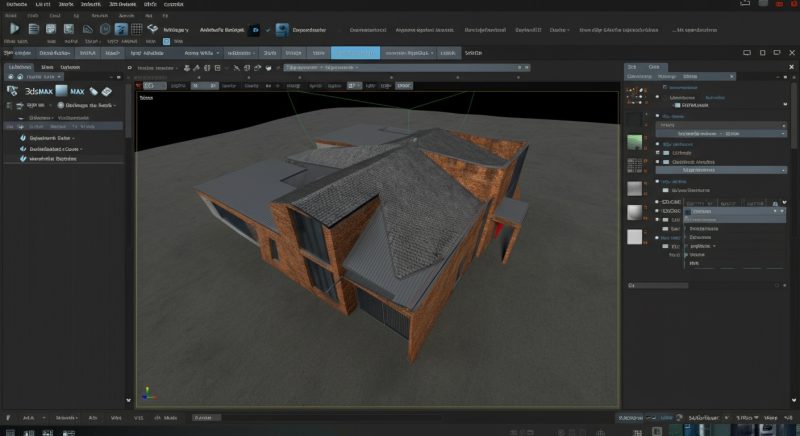Click the printer-like icon above the viewport

(187, 68)
